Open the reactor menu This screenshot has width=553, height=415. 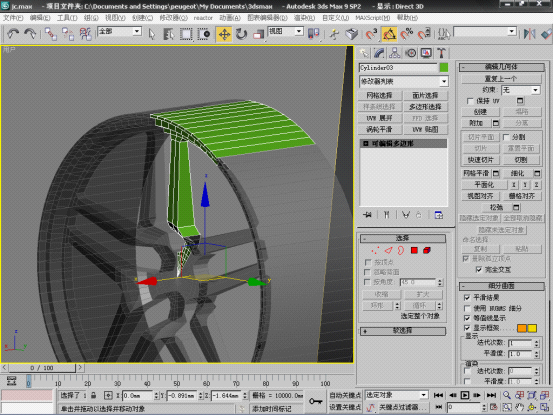click(203, 18)
